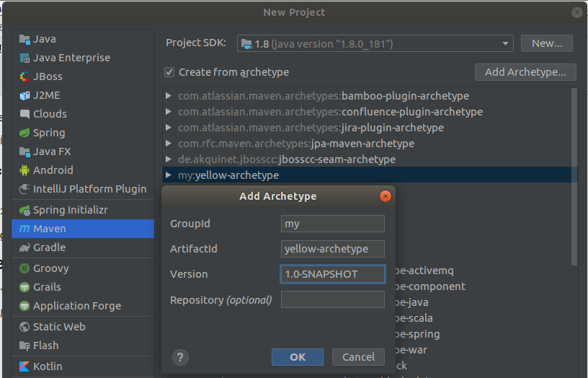Screen dimensions: 588x378
Task: Expand the jpa-maven-archetype tree node
Action: click(x=169, y=144)
